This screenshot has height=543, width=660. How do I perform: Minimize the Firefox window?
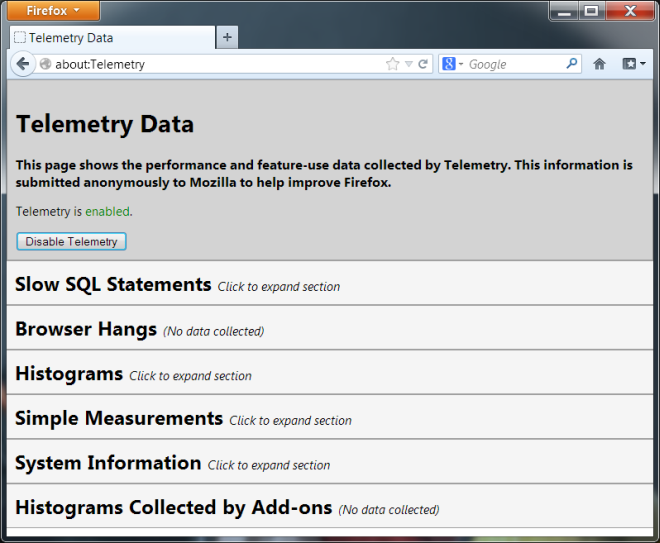(x=564, y=11)
